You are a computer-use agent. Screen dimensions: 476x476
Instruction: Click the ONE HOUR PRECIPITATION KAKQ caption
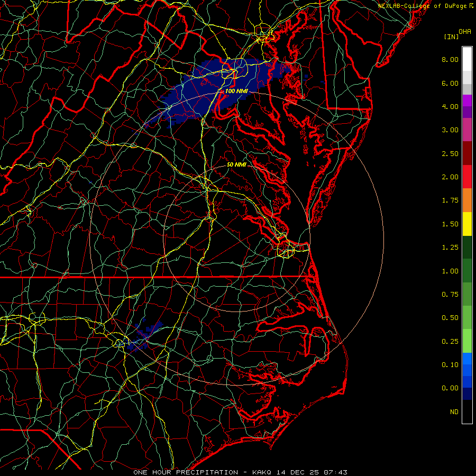[240, 472]
